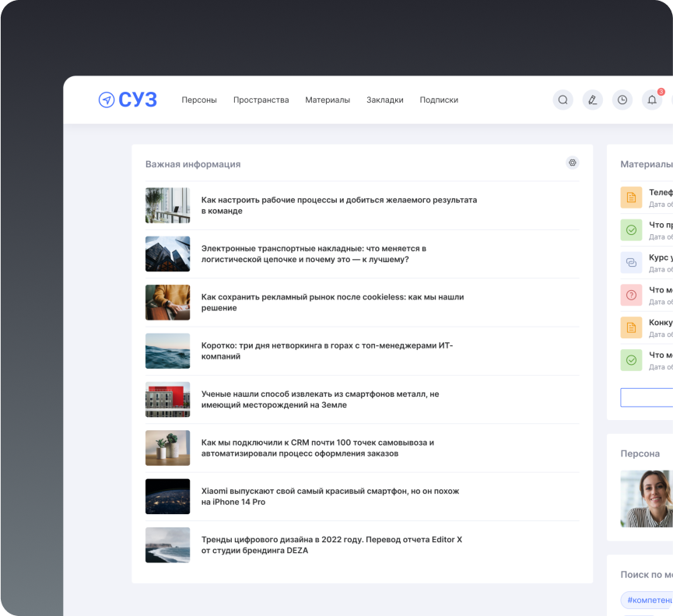Navigate to Подписки
This screenshot has width=673, height=616.
[439, 100]
